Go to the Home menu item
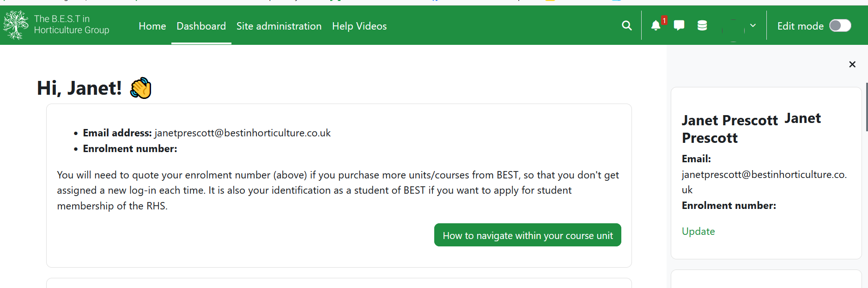The image size is (868, 288). (152, 26)
